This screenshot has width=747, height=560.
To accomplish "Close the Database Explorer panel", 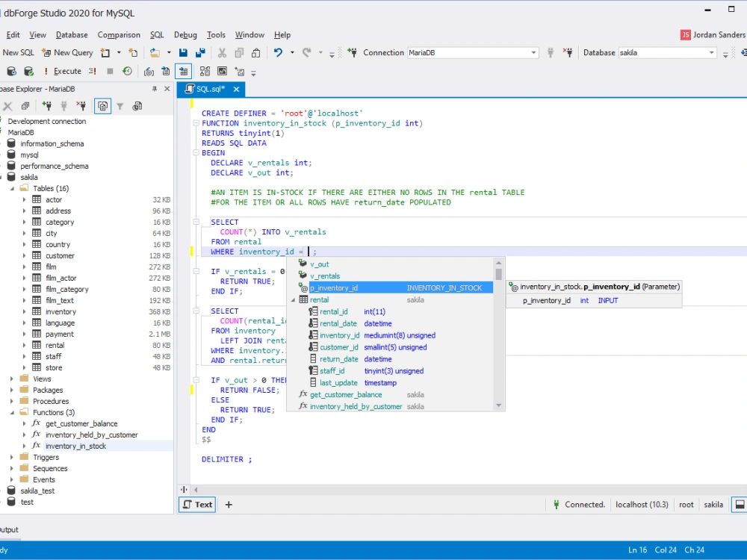I will tap(167, 89).
